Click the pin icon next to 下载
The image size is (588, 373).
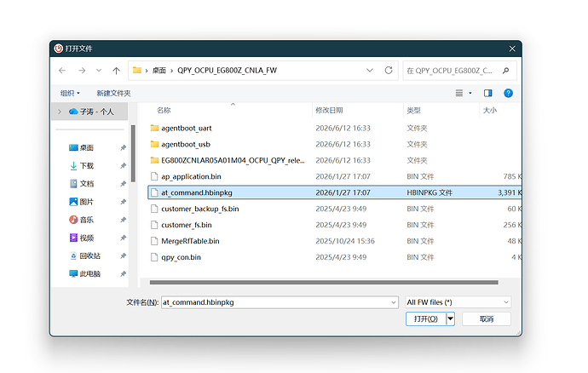pos(123,166)
